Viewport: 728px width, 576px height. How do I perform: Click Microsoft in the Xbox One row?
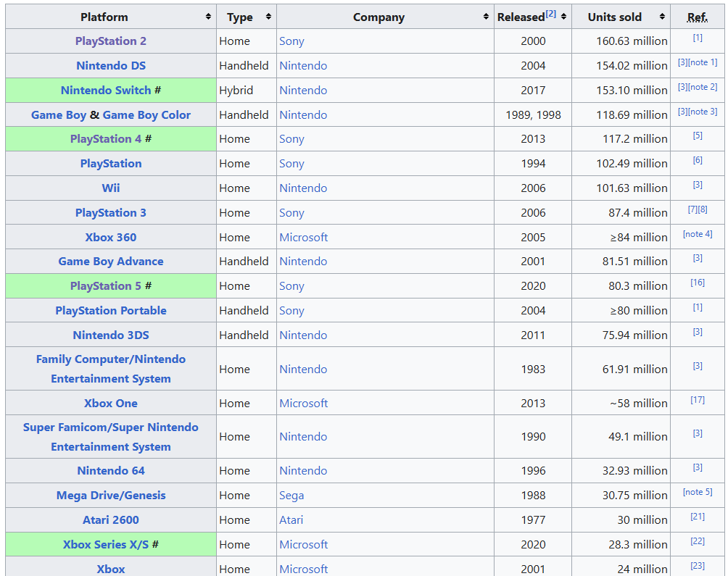point(303,404)
